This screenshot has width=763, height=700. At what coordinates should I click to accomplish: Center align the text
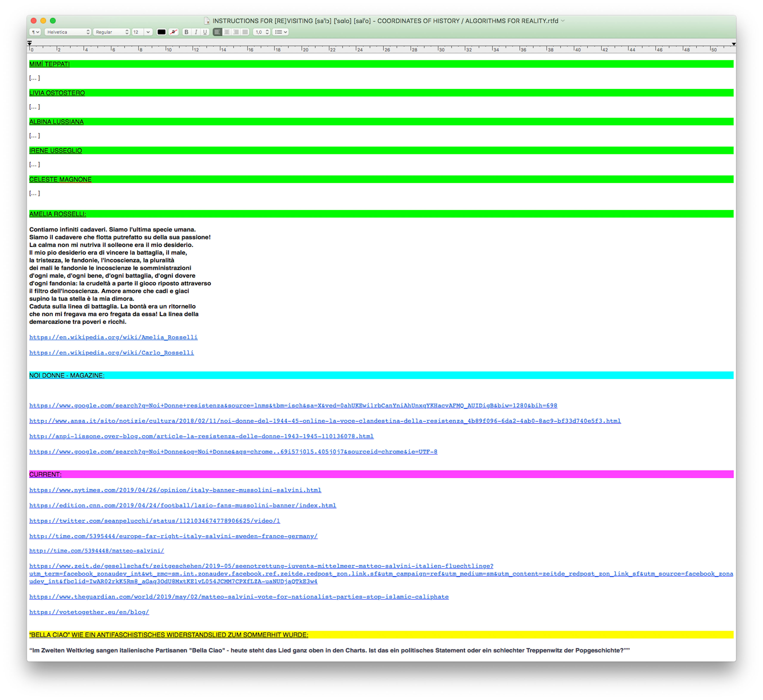tap(226, 32)
